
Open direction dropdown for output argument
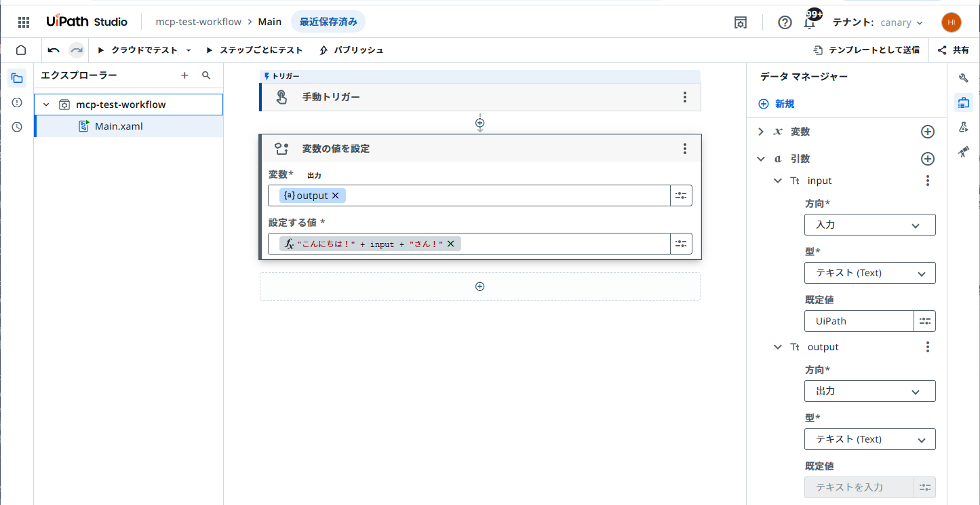click(870, 391)
